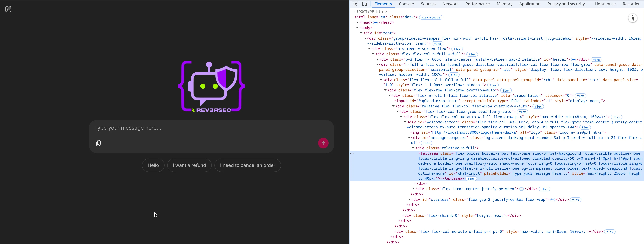Switch to the Console tab
The image size is (644, 244).
coord(406,4)
